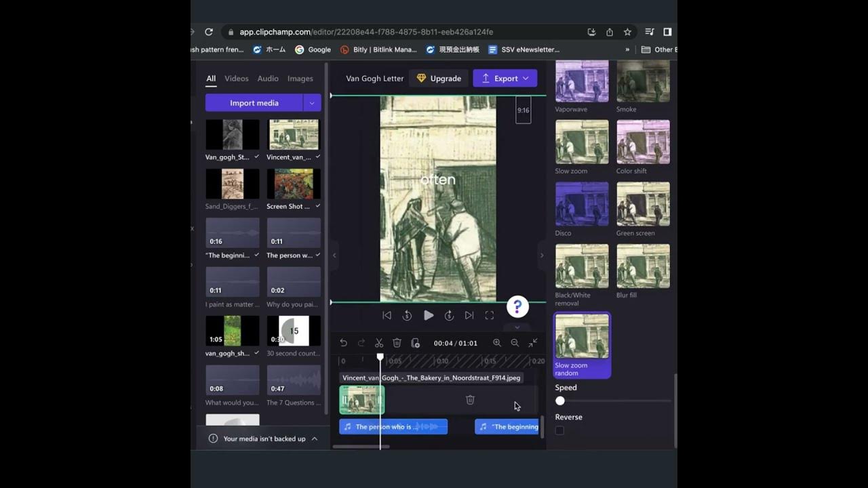Image resolution: width=868 pixels, height=488 pixels.
Task: Open the help question mark button
Action: (x=517, y=306)
